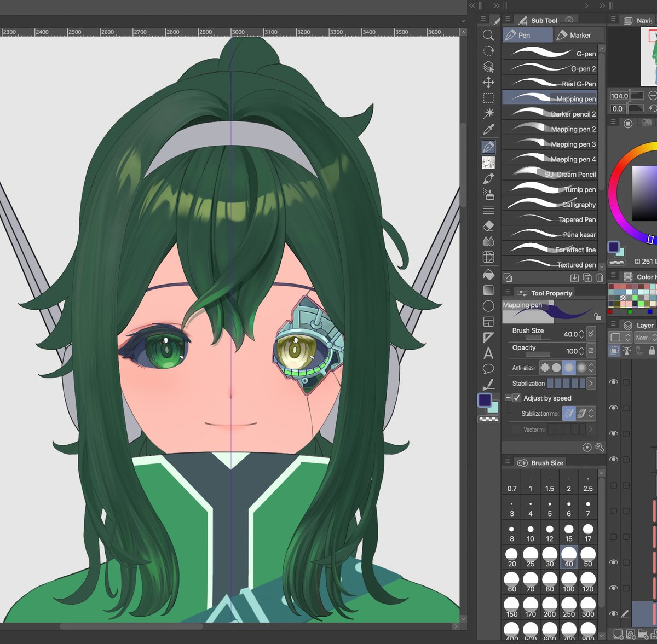The image size is (657, 644).
Task: Open the Layer panel hamburger menu
Action: pyautogui.click(x=613, y=324)
